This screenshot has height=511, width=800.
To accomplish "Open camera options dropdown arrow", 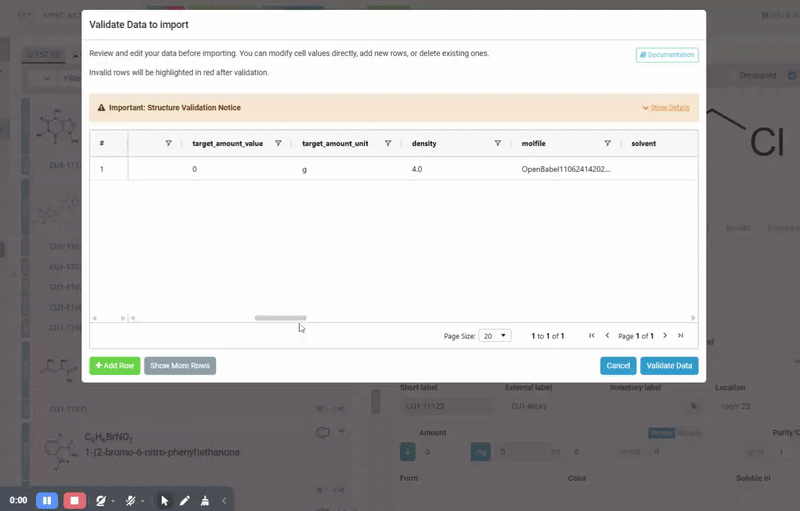I will point(113,501).
